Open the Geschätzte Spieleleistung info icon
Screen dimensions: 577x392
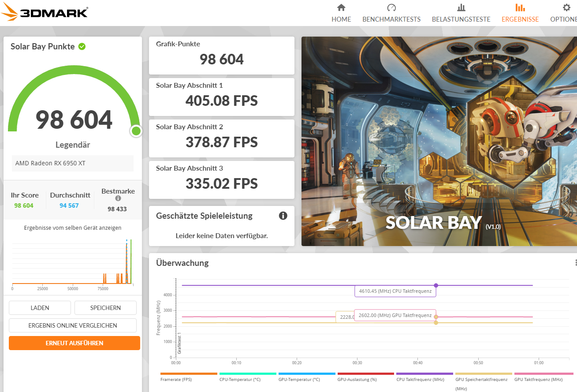[283, 216]
